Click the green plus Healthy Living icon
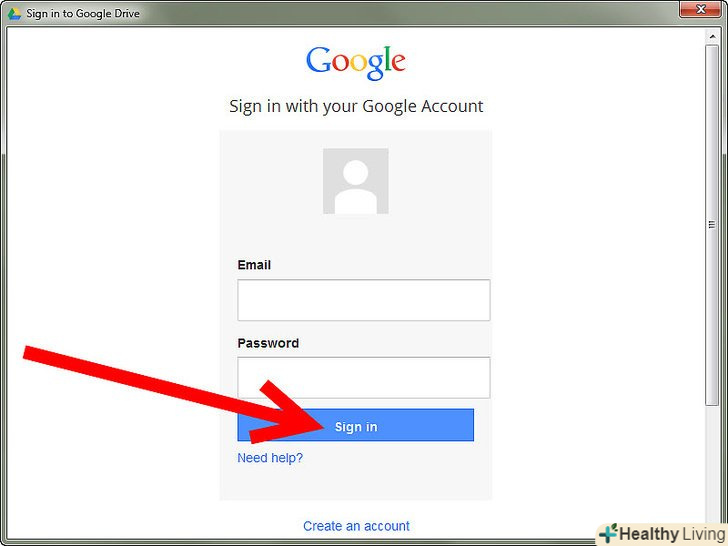The image size is (728, 546). click(x=608, y=533)
